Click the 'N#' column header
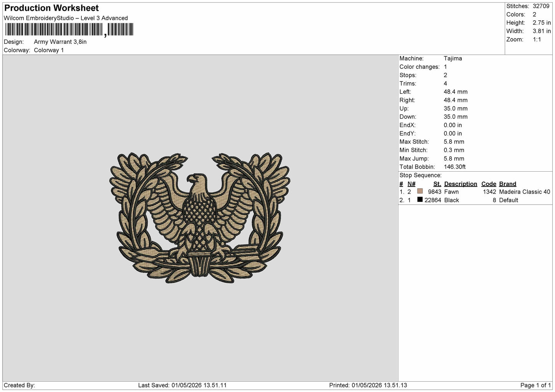Screen dimensions: 555x392 click(411, 184)
